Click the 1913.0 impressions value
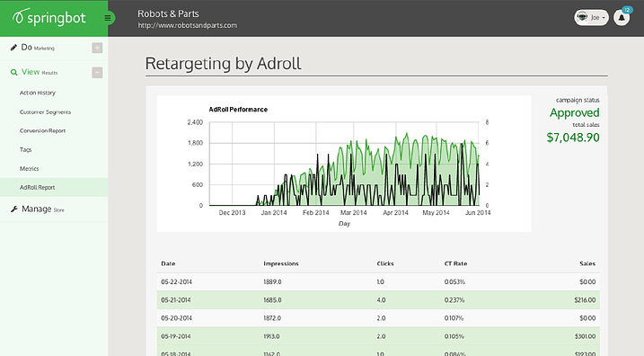 click(x=271, y=336)
